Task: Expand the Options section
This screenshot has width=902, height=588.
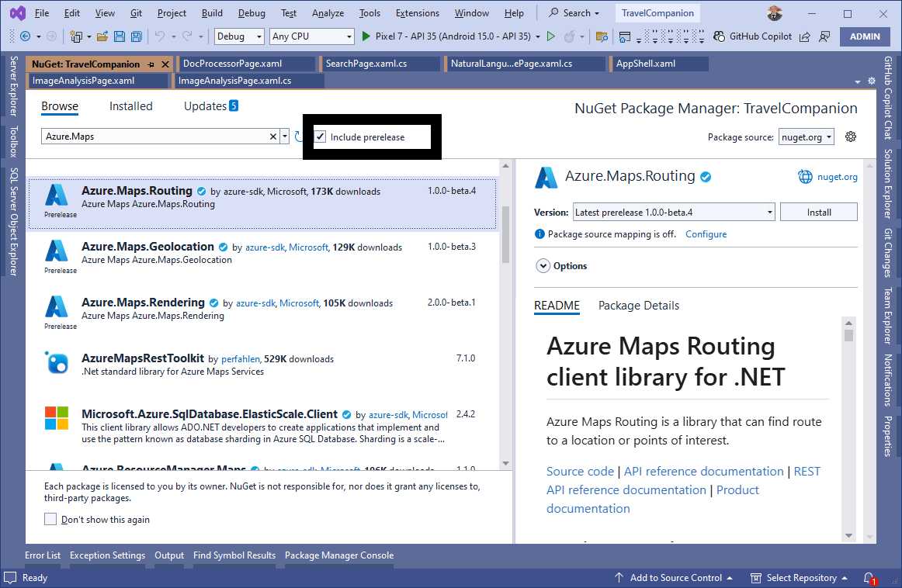Action: (x=560, y=265)
